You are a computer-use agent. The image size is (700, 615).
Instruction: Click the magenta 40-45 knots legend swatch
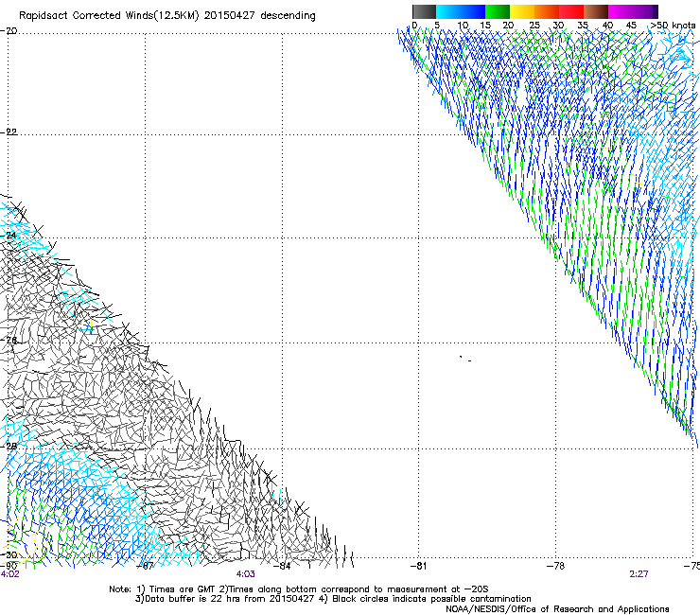[621, 11]
